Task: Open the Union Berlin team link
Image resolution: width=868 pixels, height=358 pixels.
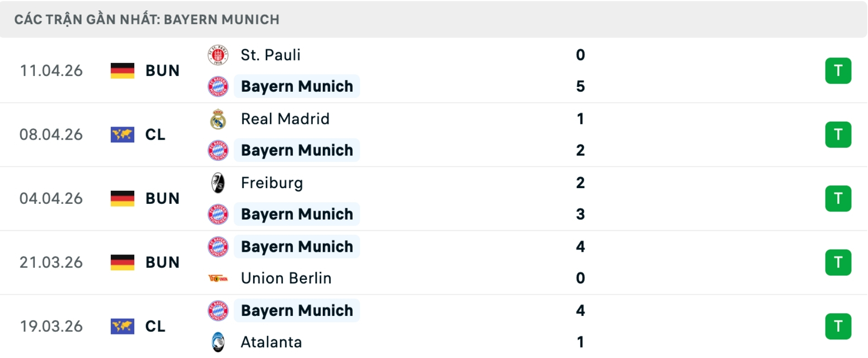Action: 286,278
